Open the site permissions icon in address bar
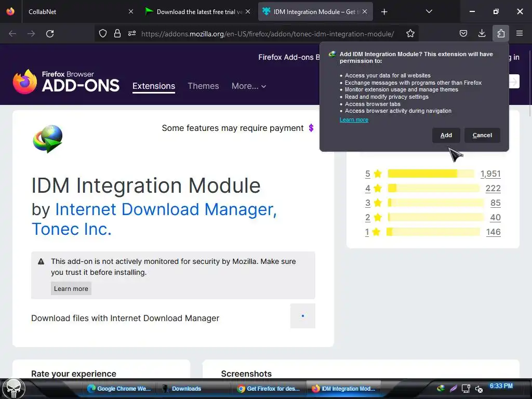This screenshot has width=532, height=399. click(x=132, y=33)
